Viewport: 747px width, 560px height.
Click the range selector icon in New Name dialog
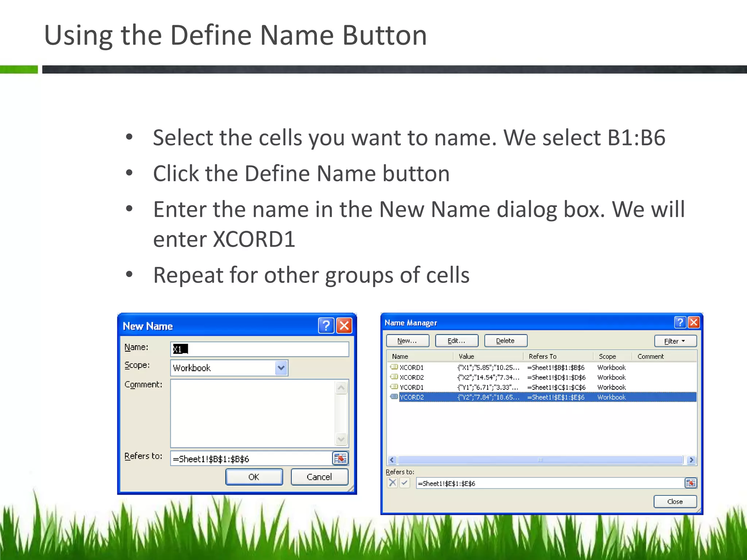coord(340,458)
